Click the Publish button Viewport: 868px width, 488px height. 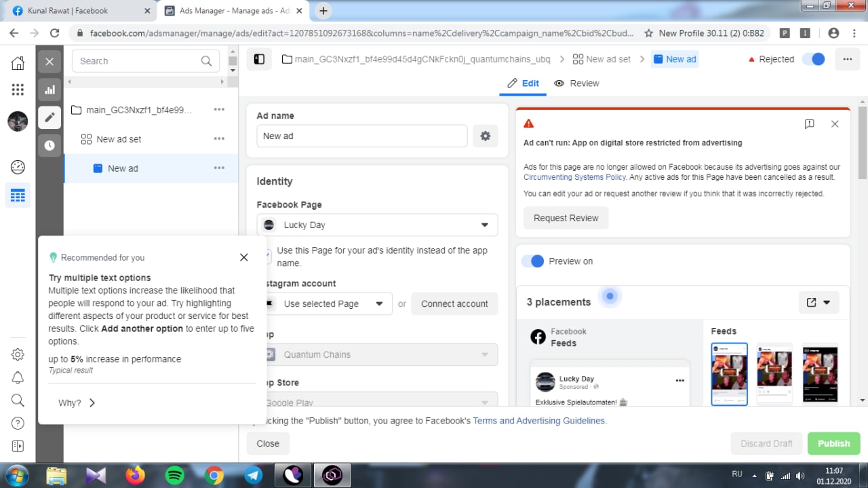click(833, 443)
